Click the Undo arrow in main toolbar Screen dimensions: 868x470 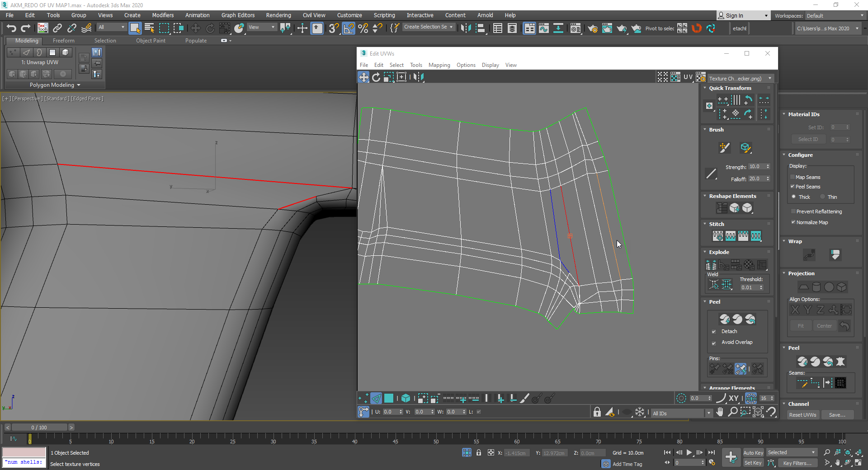click(x=11, y=28)
